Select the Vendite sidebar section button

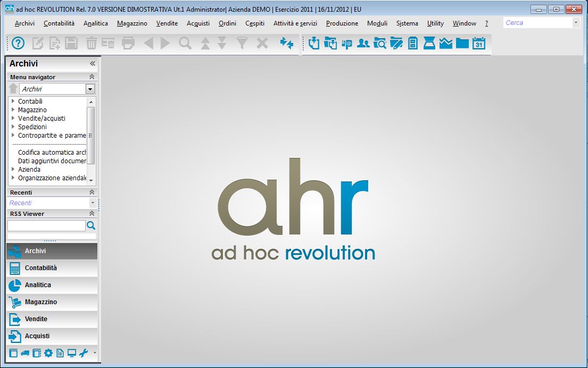[52, 319]
